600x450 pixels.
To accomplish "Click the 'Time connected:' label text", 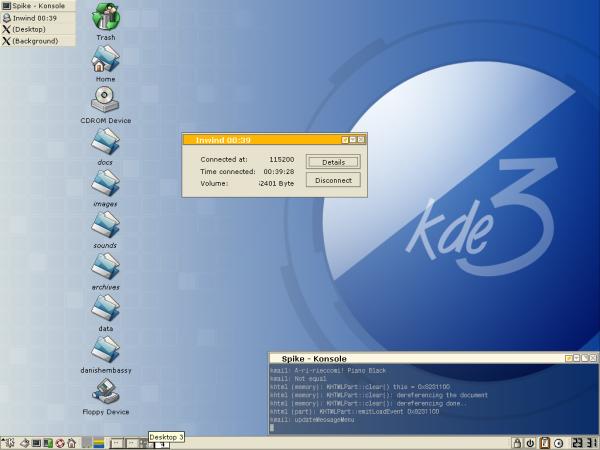I will click(x=228, y=171).
